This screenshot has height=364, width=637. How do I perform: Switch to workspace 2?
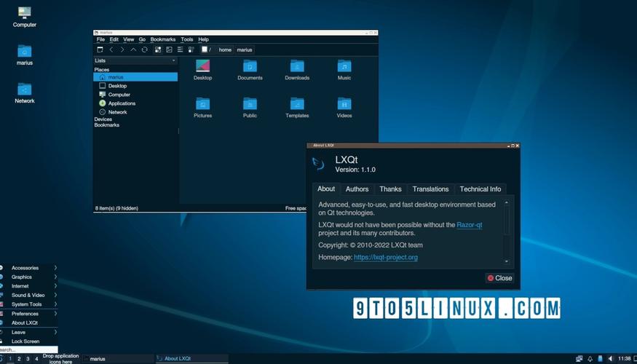(x=19, y=359)
